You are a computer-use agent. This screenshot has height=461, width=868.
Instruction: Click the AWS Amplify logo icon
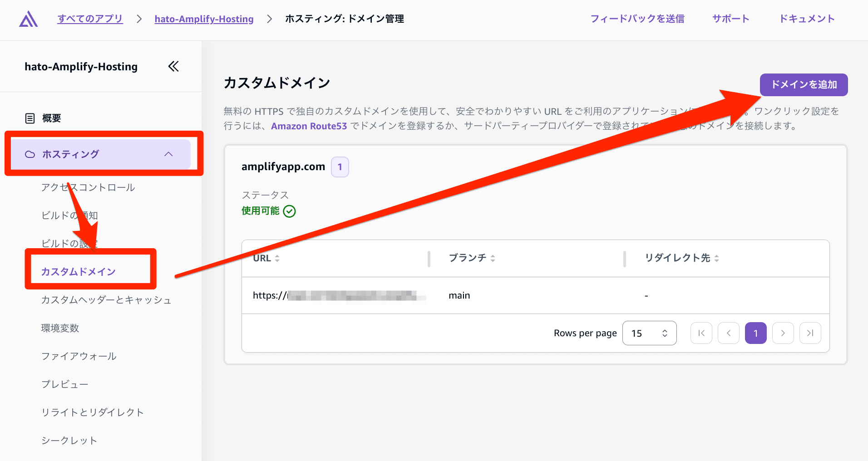click(28, 19)
